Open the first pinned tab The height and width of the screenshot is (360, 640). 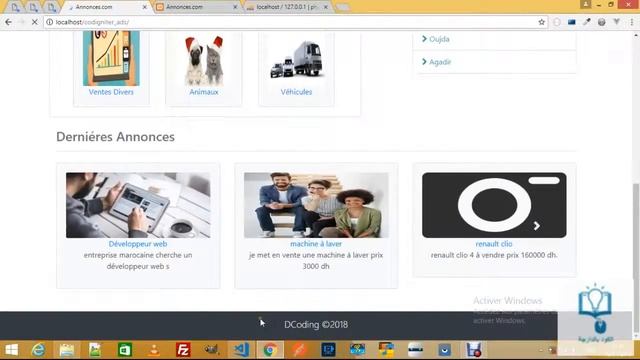(15, 7)
